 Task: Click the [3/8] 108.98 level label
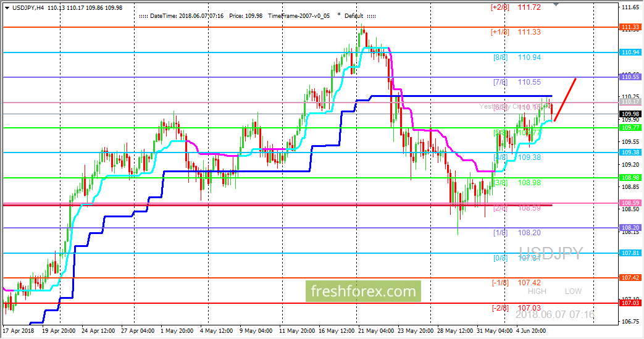517,182
